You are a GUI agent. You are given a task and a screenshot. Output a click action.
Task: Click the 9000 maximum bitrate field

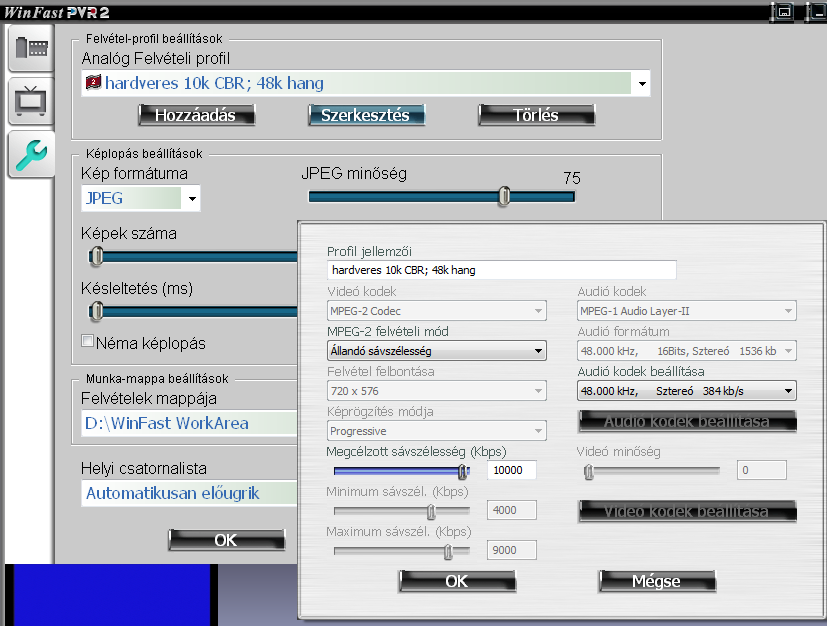[511, 550]
